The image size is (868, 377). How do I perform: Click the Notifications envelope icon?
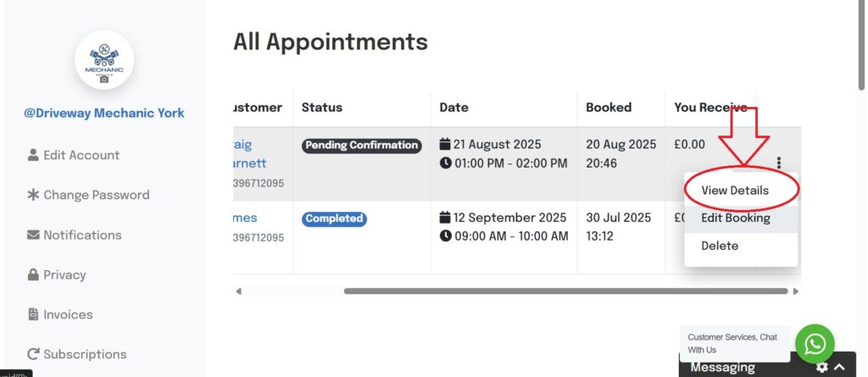click(34, 235)
